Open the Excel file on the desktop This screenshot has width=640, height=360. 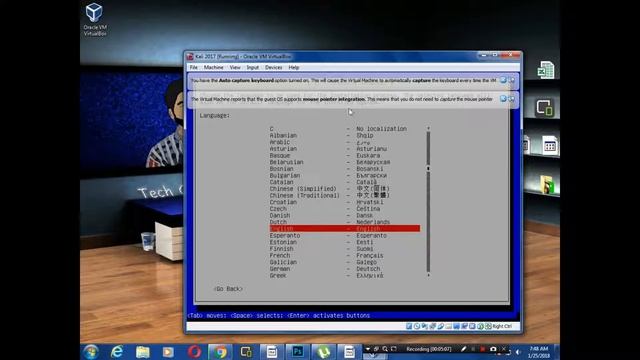tap(546, 70)
